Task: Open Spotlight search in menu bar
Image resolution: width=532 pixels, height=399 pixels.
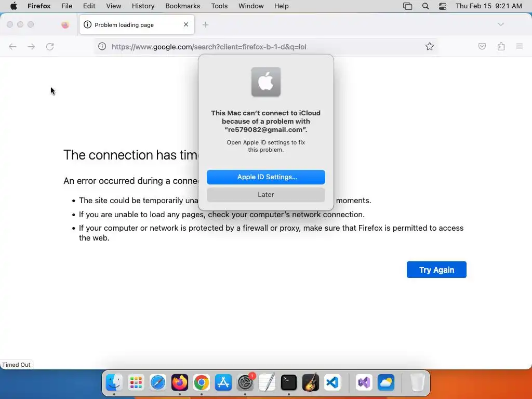Action: pos(425,6)
